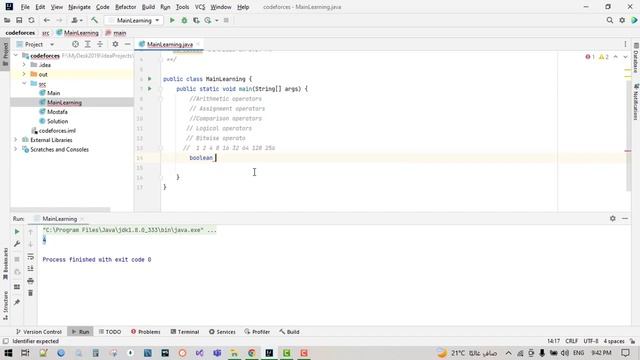The image size is (640, 360).
Task: Open Project panel options gear
Action: (x=115, y=44)
